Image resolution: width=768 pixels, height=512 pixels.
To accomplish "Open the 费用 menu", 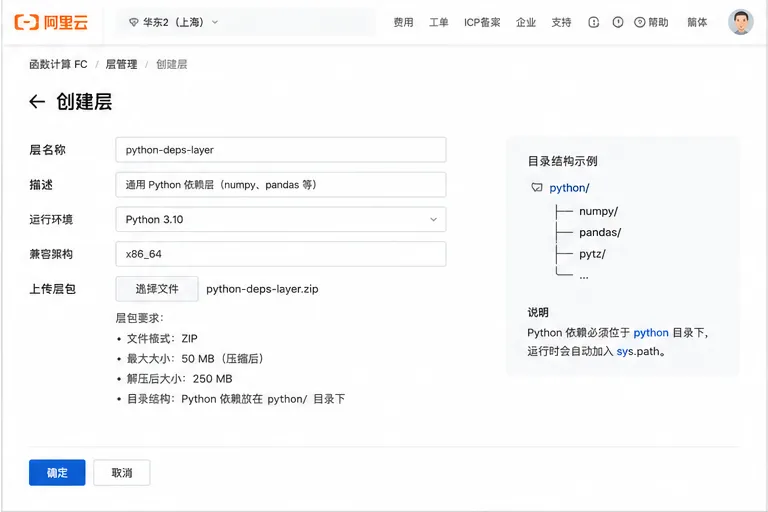I will click(x=403, y=22).
